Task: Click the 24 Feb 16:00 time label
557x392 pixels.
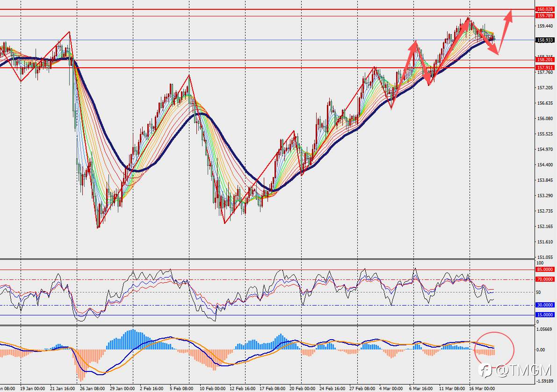Action: pos(332,388)
